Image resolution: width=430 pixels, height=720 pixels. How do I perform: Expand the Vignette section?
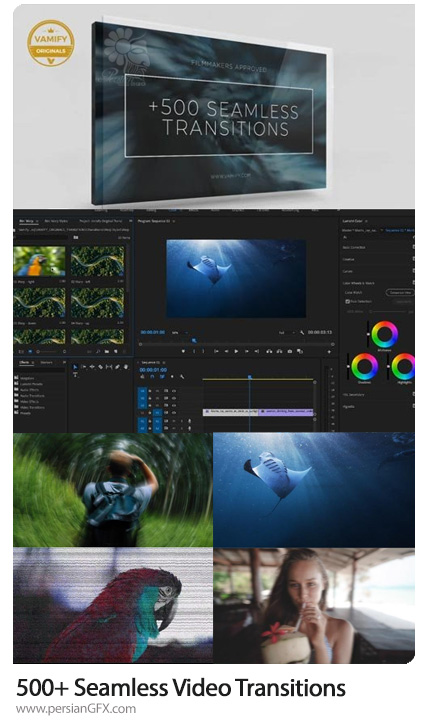tap(348, 407)
